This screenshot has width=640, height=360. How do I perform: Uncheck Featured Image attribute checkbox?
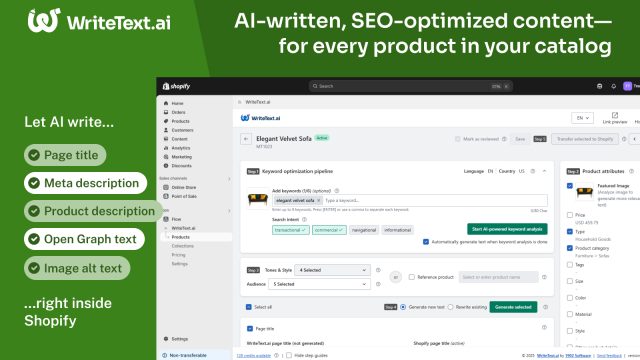570,186
